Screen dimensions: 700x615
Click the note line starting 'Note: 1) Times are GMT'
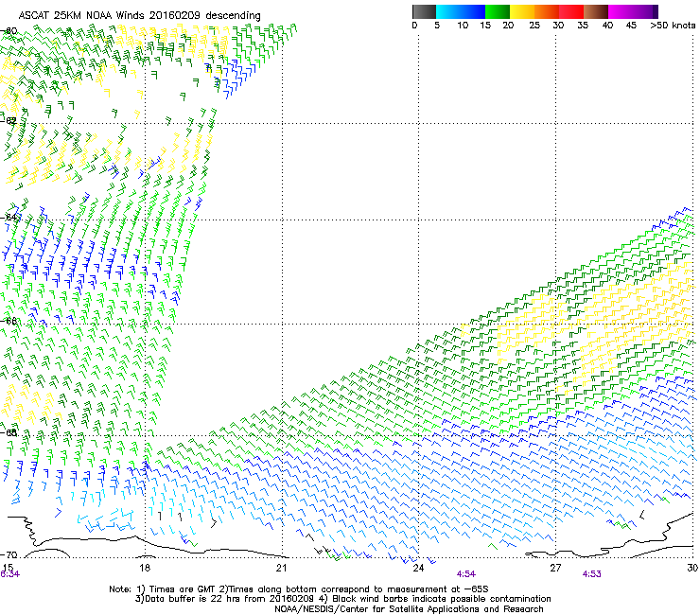pos(298,589)
